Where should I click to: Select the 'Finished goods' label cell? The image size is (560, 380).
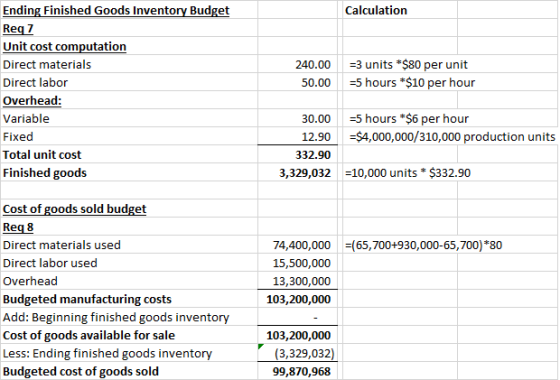coord(129,172)
